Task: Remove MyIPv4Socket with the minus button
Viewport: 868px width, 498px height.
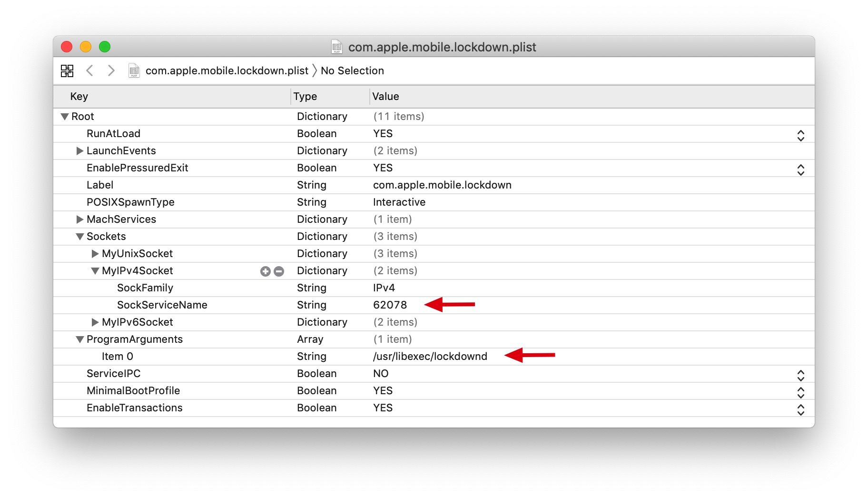Action: click(x=279, y=271)
